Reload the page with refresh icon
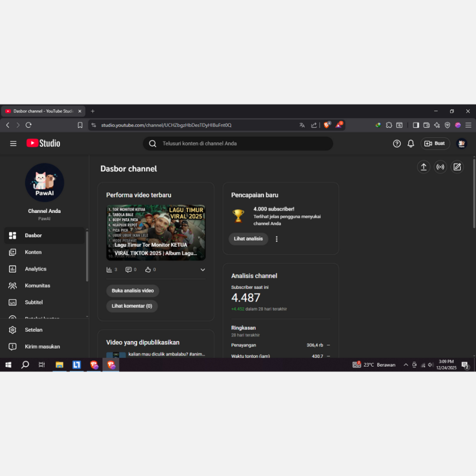 click(28, 125)
